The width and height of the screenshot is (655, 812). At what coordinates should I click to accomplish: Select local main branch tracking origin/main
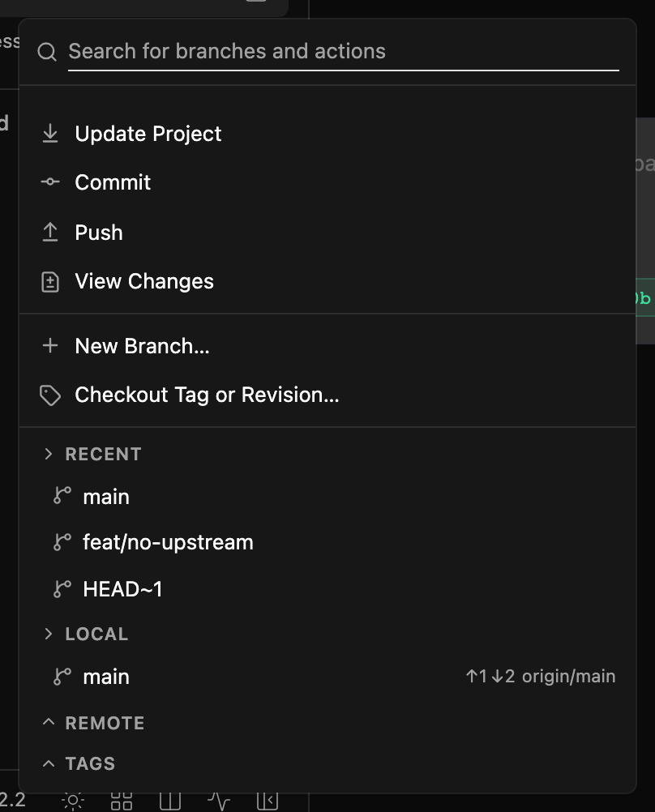pos(327,677)
